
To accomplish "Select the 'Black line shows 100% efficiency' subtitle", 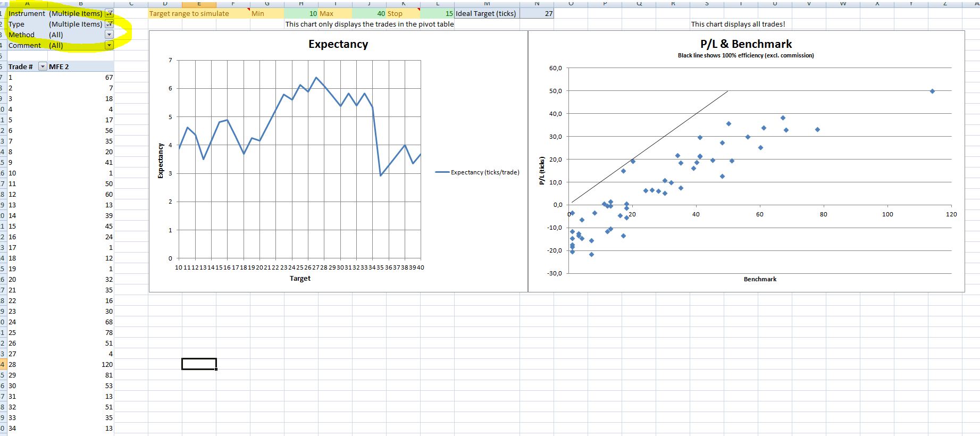I will coord(746,55).
